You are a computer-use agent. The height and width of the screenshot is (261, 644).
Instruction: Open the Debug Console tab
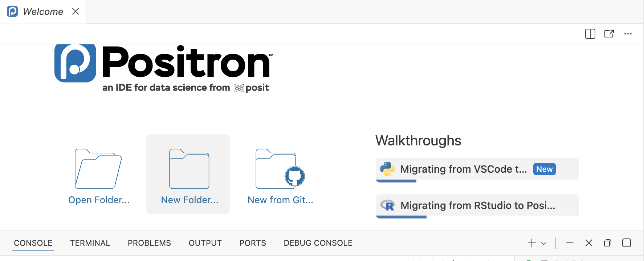point(318,243)
